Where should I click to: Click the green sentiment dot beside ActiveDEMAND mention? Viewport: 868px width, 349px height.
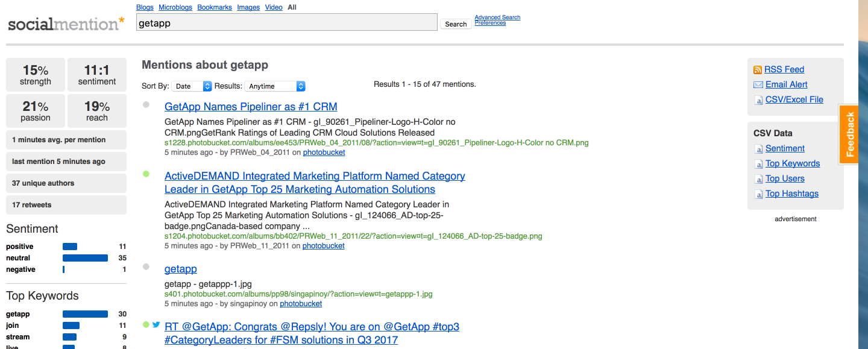pos(146,174)
